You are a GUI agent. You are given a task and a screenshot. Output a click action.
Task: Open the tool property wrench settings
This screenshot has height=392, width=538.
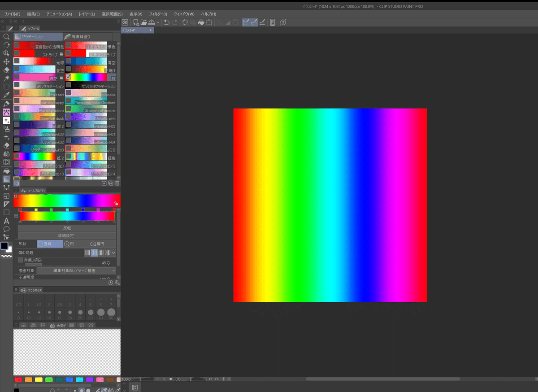coord(117,283)
